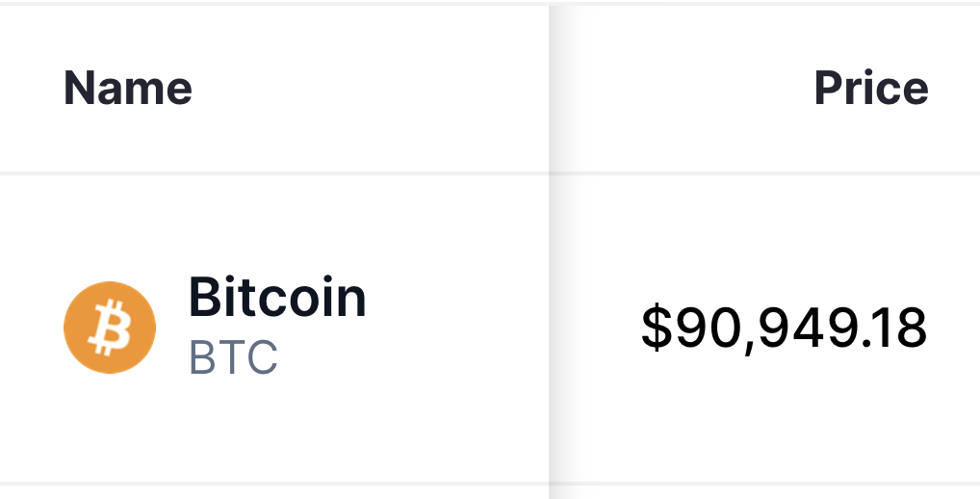Sort the table by Price column header

point(870,89)
